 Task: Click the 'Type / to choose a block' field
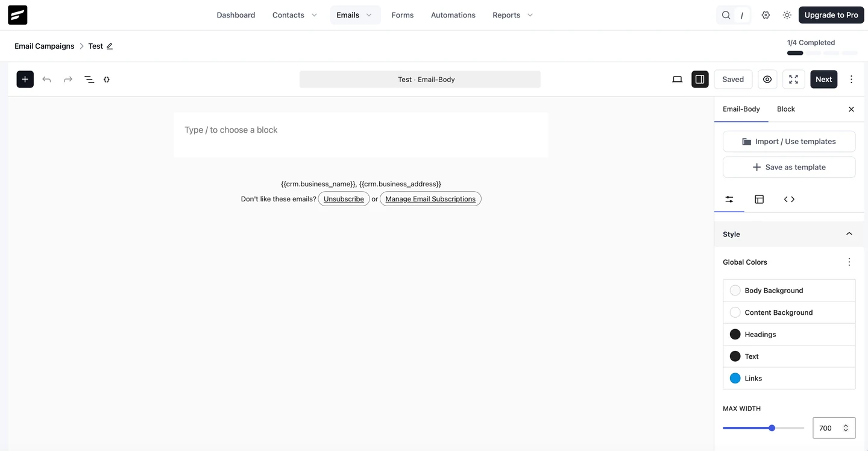pos(361,130)
